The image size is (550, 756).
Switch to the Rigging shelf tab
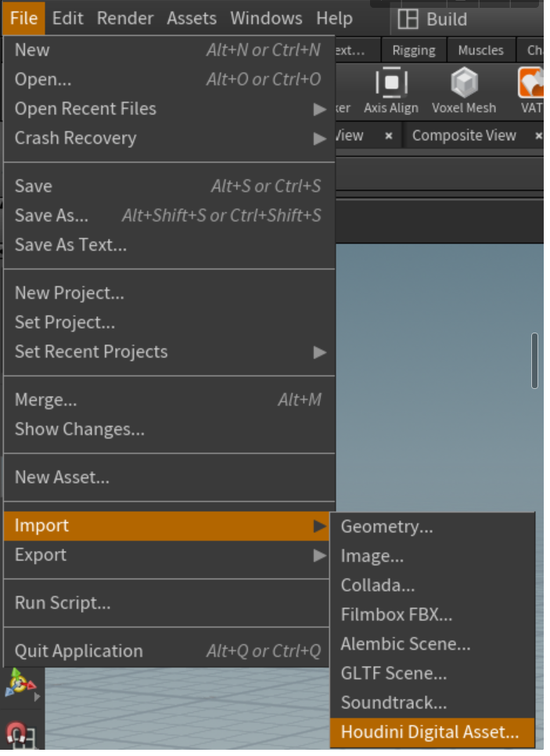(x=414, y=50)
